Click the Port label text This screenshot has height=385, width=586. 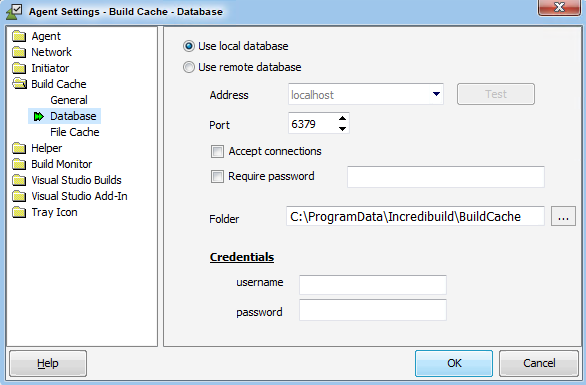219,125
